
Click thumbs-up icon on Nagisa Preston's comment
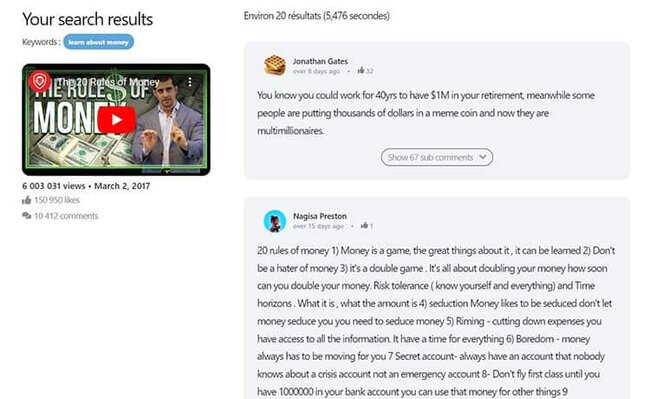(364, 225)
